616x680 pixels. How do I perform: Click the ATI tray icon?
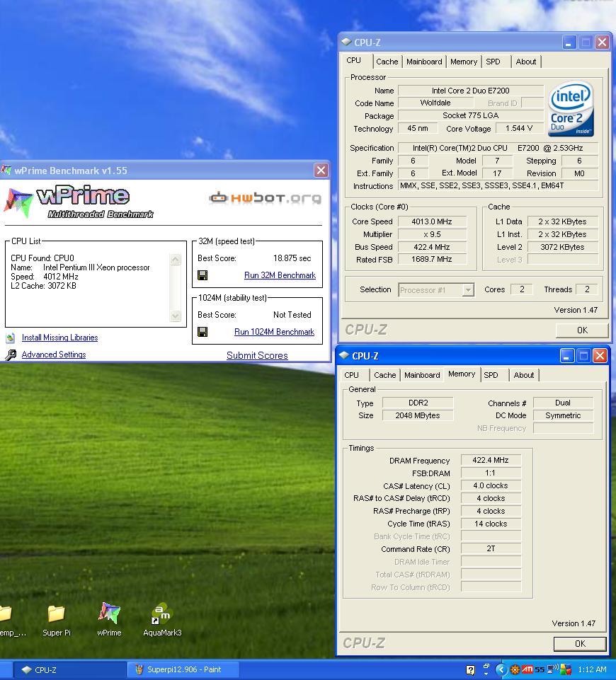click(x=527, y=669)
